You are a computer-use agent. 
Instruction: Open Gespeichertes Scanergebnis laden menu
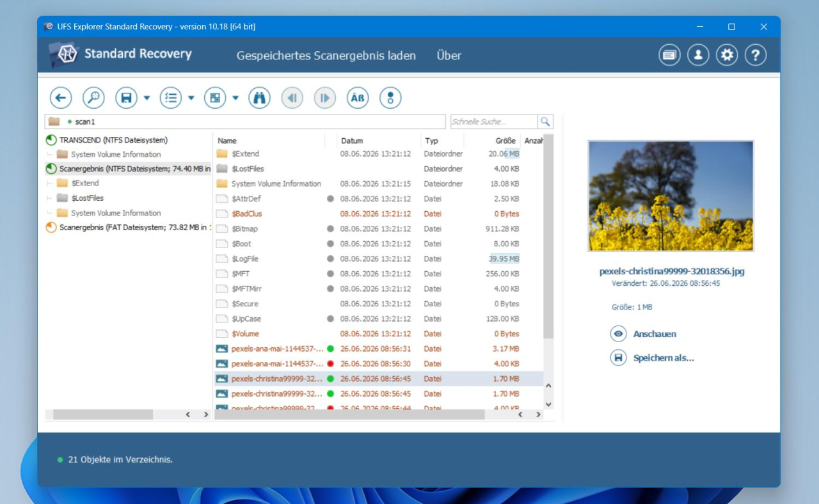tap(326, 56)
